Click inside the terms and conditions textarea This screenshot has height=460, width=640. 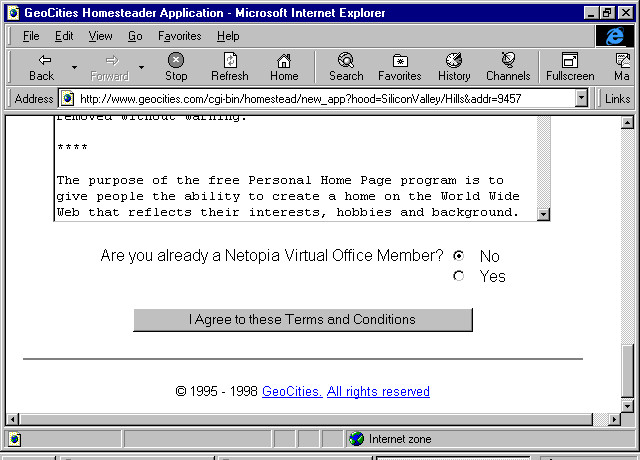click(296, 168)
